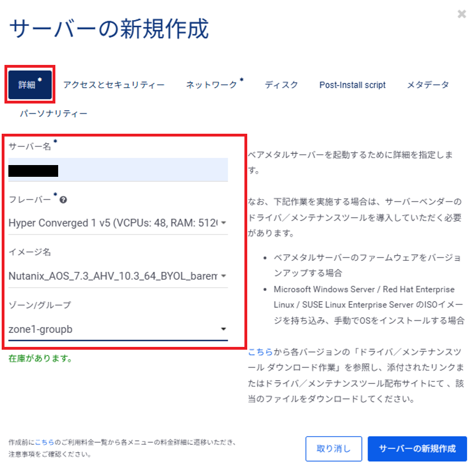476x470 pixels.
Task: Select the パーソナリティー tab
Action: 54,114
